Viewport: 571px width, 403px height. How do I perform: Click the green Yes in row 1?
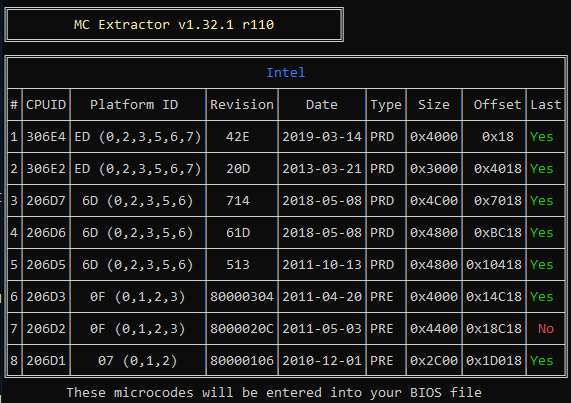click(x=542, y=137)
